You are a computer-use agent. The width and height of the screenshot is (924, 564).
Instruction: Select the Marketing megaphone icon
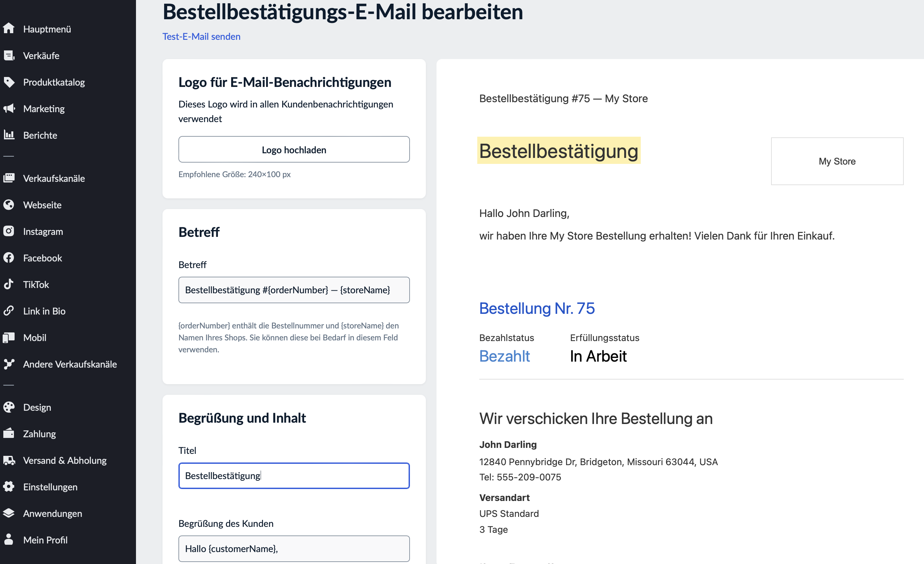[9, 108]
